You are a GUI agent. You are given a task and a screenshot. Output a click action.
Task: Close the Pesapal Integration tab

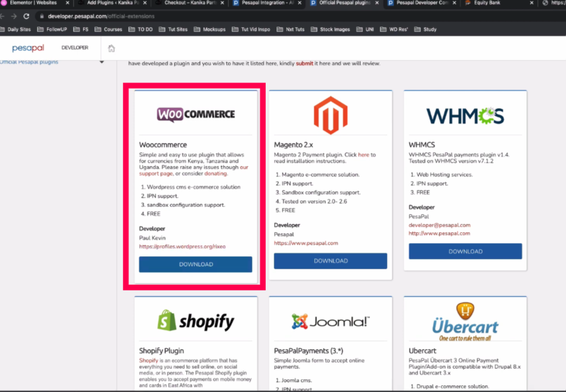300,3
